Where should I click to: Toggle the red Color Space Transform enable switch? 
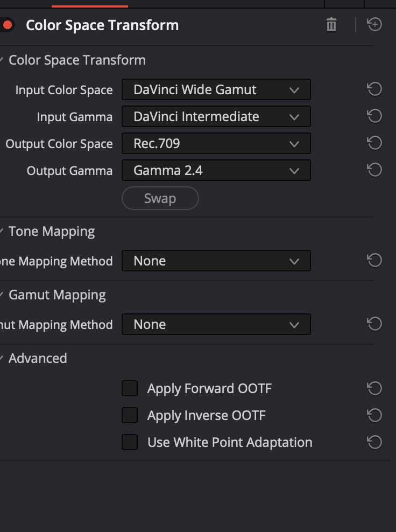[6, 25]
